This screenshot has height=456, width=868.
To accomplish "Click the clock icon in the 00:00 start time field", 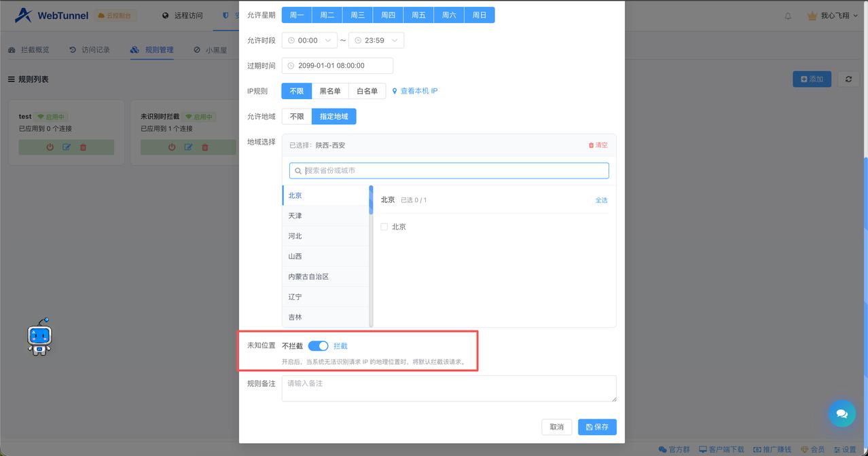I will coord(291,41).
